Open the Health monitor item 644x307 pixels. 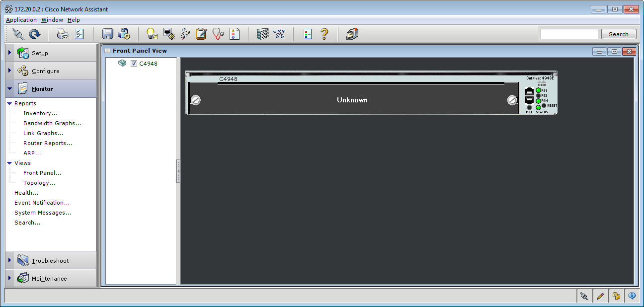click(26, 193)
